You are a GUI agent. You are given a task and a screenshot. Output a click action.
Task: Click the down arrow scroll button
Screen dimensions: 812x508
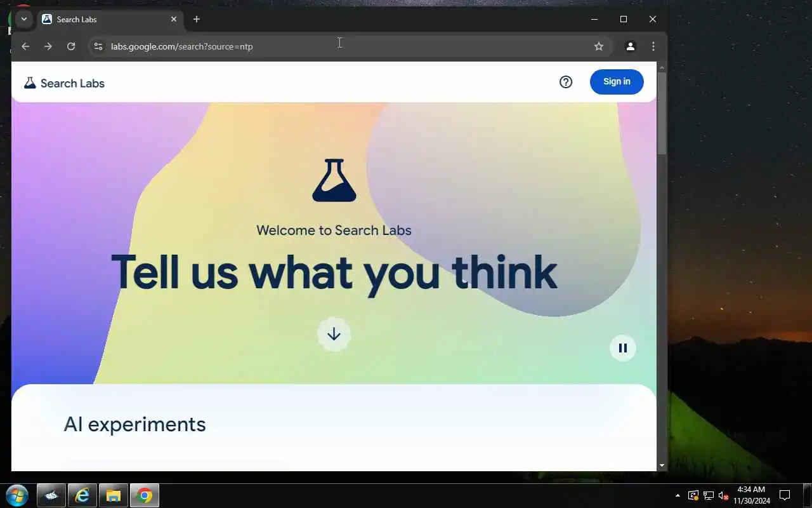point(334,334)
